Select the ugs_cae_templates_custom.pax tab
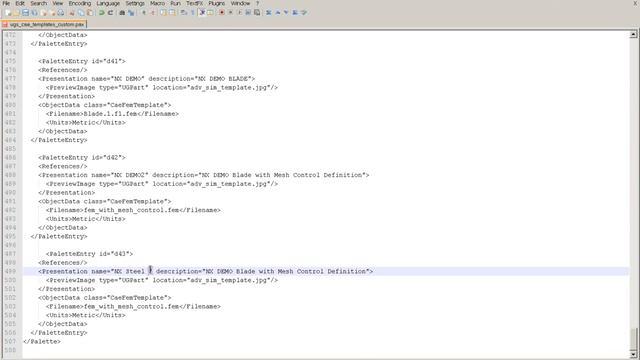Image resolution: width=640 pixels, height=360 pixels. pyautogui.click(x=44, y=24)
